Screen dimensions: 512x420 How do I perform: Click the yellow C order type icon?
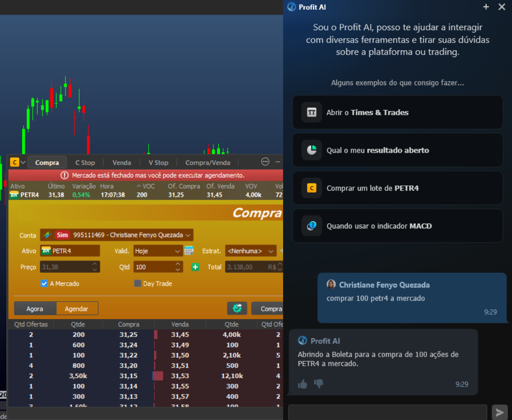coord(15,162)
